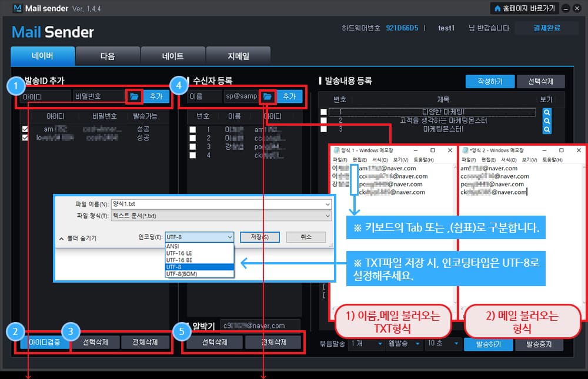
Task: Focus the 비밀번호 password input field
Action: (x=99, y=97)
